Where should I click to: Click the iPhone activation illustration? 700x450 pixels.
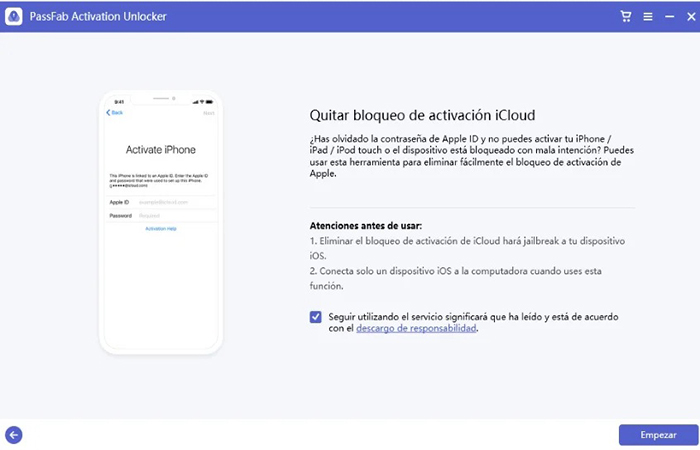161,223
